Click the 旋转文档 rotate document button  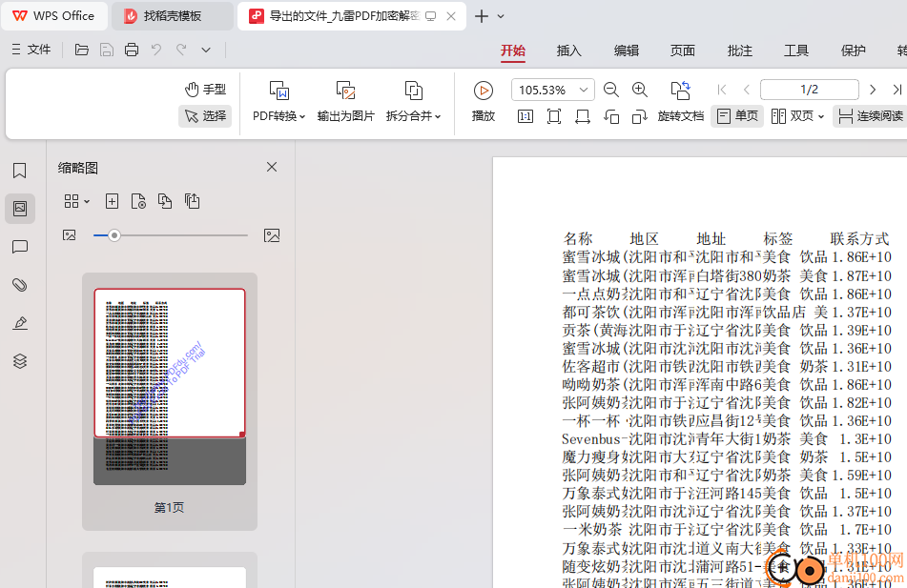coord(681,101)
